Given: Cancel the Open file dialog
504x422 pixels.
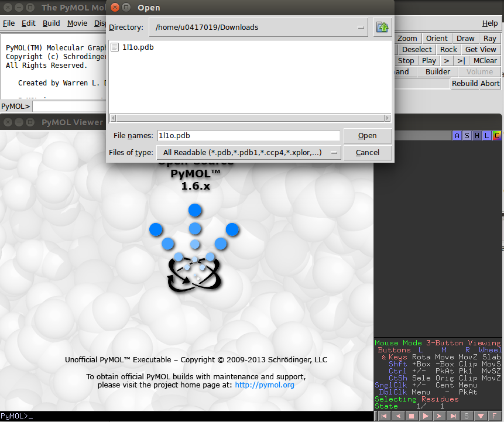Looking at the screenshot, I should pos(368,153).
